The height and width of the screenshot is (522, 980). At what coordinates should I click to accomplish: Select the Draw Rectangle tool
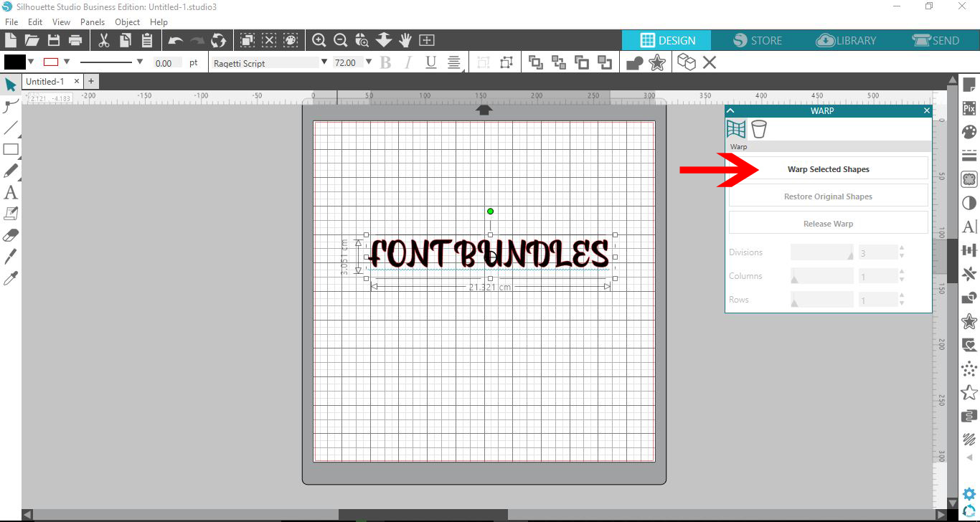tap(10, 149)
